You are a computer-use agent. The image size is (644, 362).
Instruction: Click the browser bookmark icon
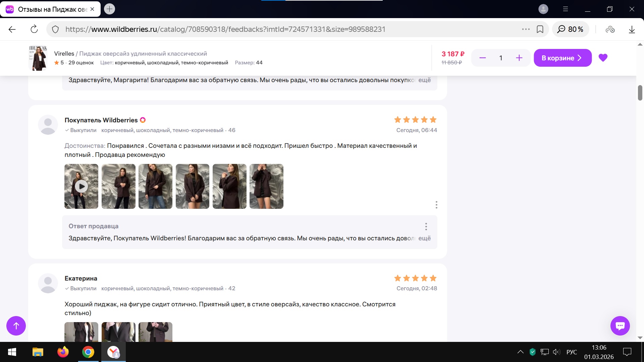tap(540, 29)
